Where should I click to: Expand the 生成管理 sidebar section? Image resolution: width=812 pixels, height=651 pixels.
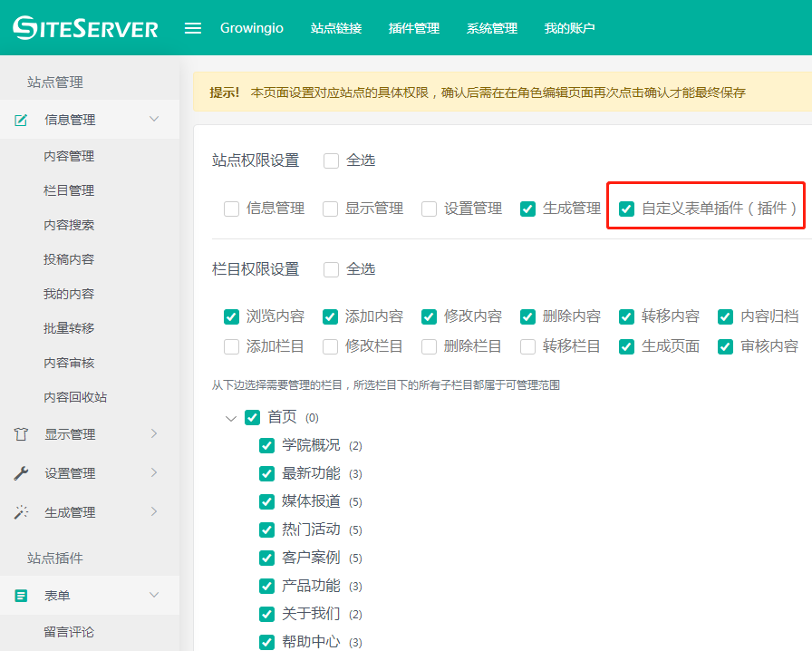coord(154,511)
